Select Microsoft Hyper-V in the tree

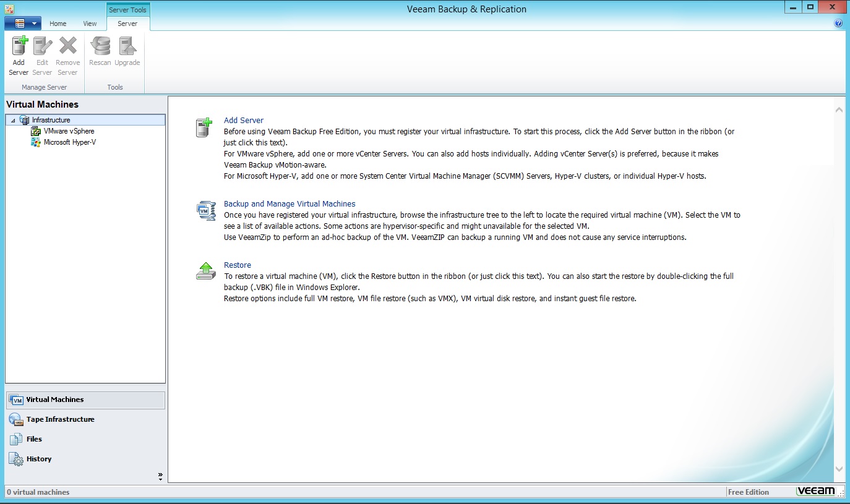click(x=70, y=142)
